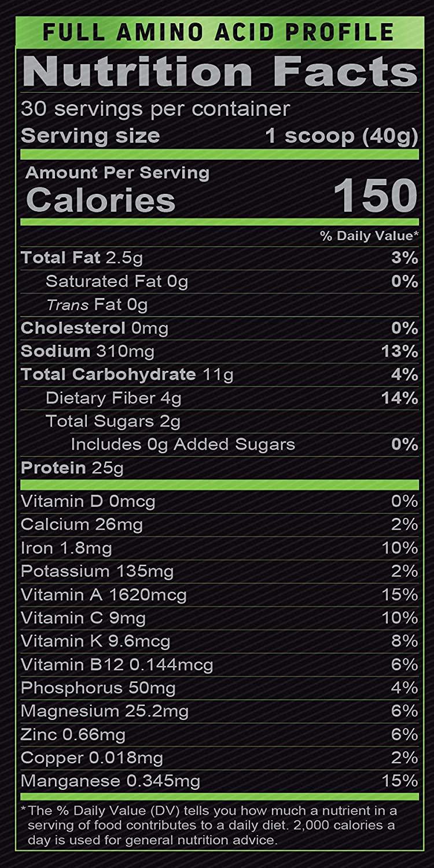Image resolution: width=434 pixels, height=868 pixels.
Task: Click the Full Amino Acid Profile header
Action: click(x=218, y=32)
